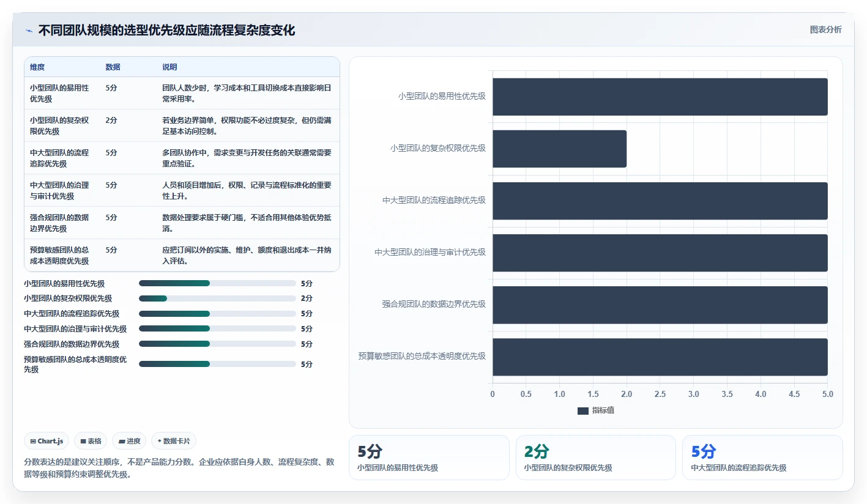The width and height of the screenshot is (867, 504).
Task: Toggle the 指标值 legend entry
Action: 596,410
